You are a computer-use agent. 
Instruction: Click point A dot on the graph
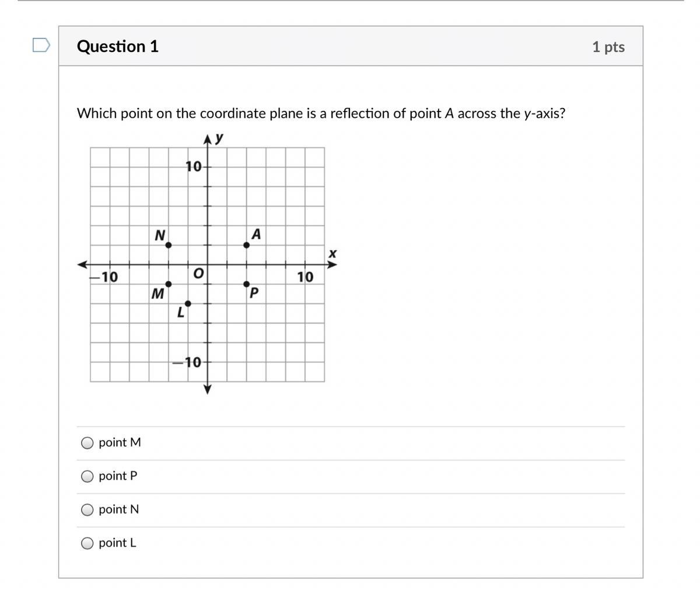[x=246, y=245]
